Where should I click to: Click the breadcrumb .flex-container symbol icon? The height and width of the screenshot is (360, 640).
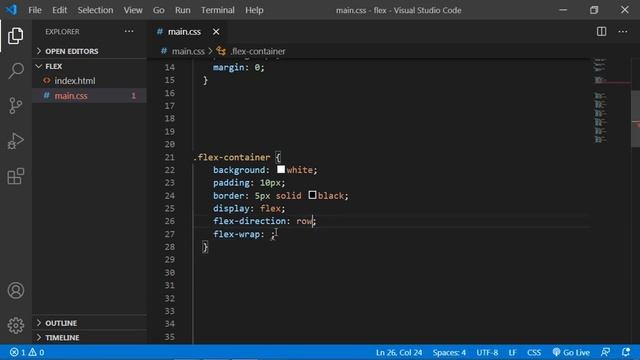pos(221,51)
